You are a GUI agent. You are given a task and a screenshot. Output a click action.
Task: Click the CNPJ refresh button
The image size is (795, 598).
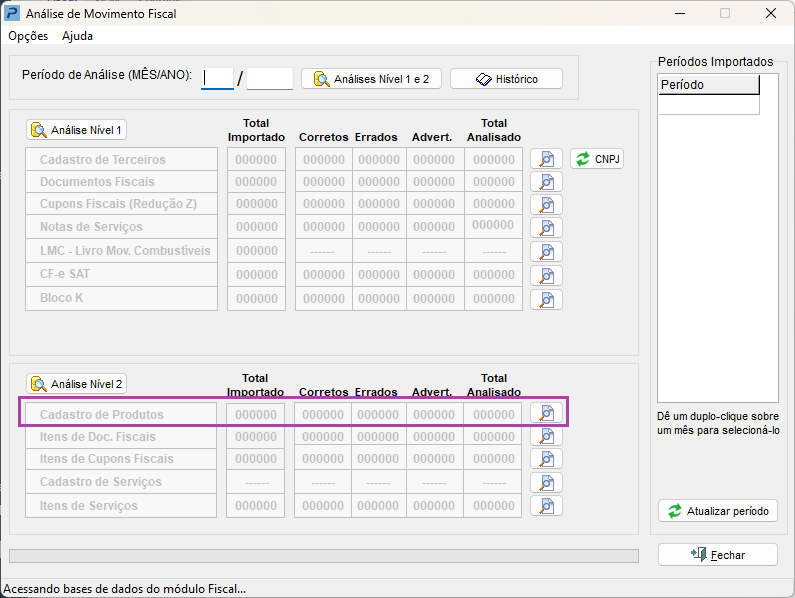[597, 159]
